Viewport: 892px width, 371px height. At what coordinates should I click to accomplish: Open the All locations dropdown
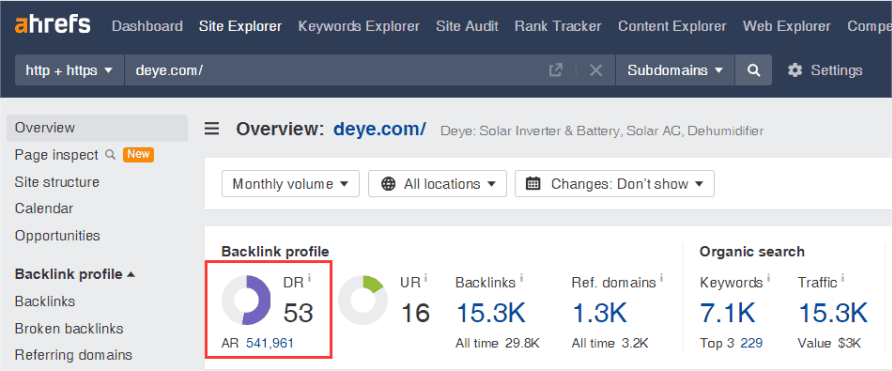click(x=437, y=184)
